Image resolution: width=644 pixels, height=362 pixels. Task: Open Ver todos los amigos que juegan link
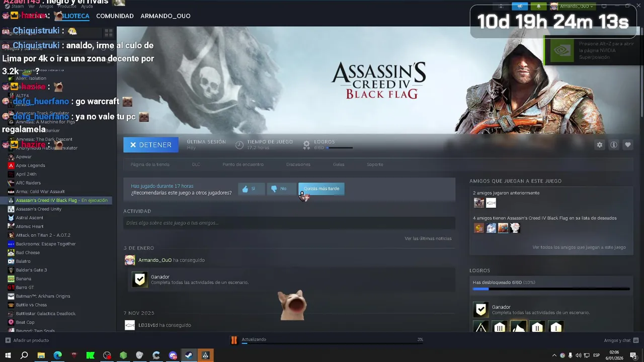(x=579, y=247)
